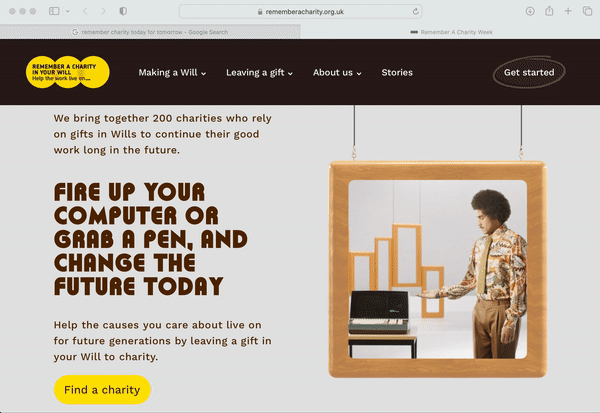
Task: Open the sidebar options chevron
Action: (x=68, y=11)
